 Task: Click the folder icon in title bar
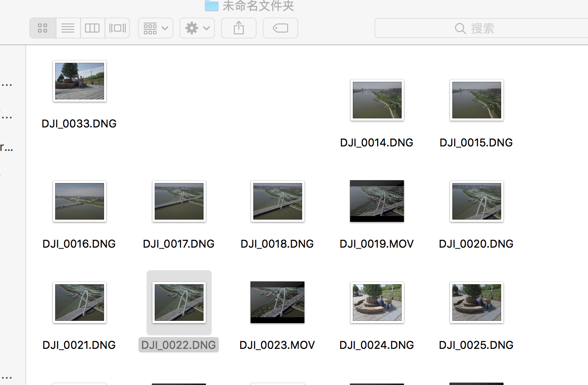point(211,5)
